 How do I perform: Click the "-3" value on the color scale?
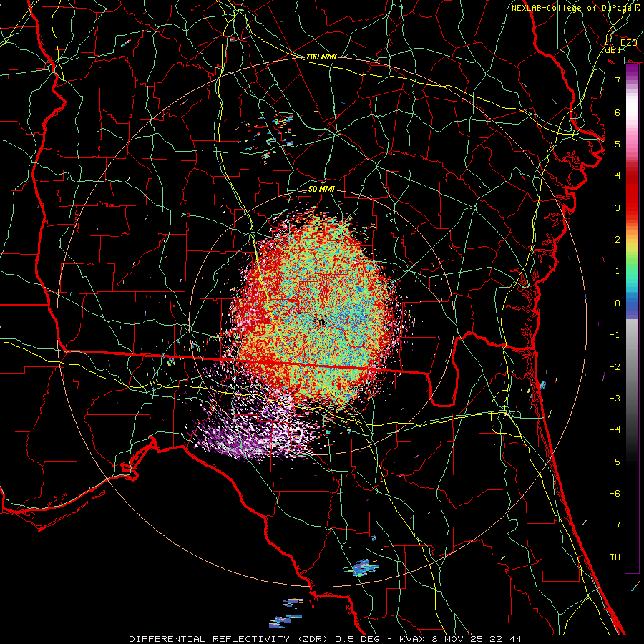[x=615, y=399]
